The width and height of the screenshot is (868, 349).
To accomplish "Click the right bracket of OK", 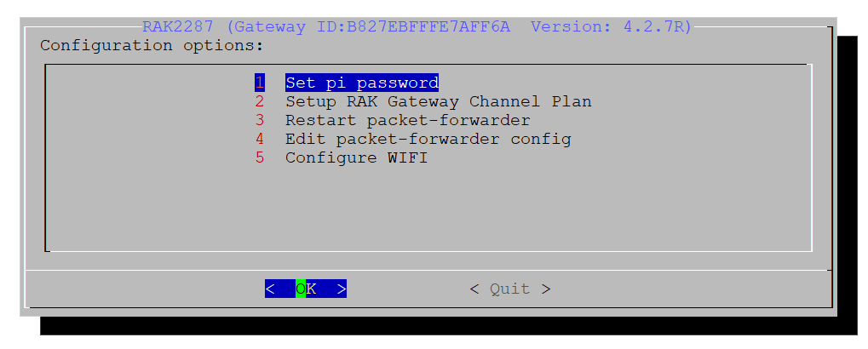I will pyautogui.click(x=342, y=289).
